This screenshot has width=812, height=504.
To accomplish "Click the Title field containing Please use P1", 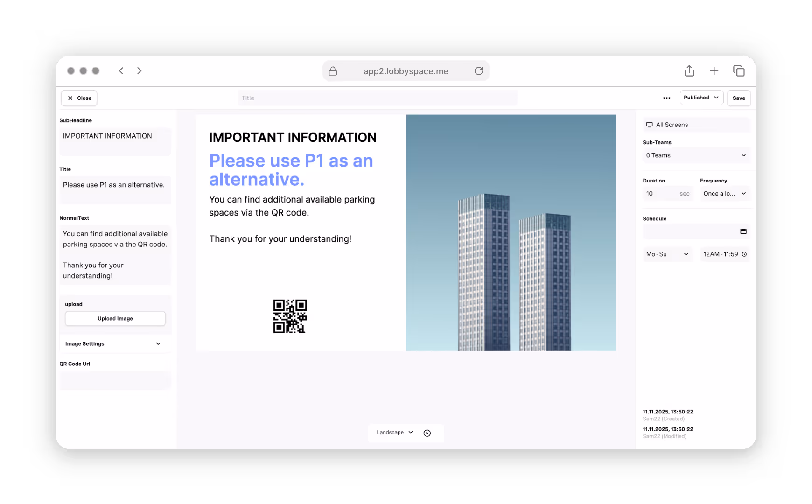I will point(115,190).
